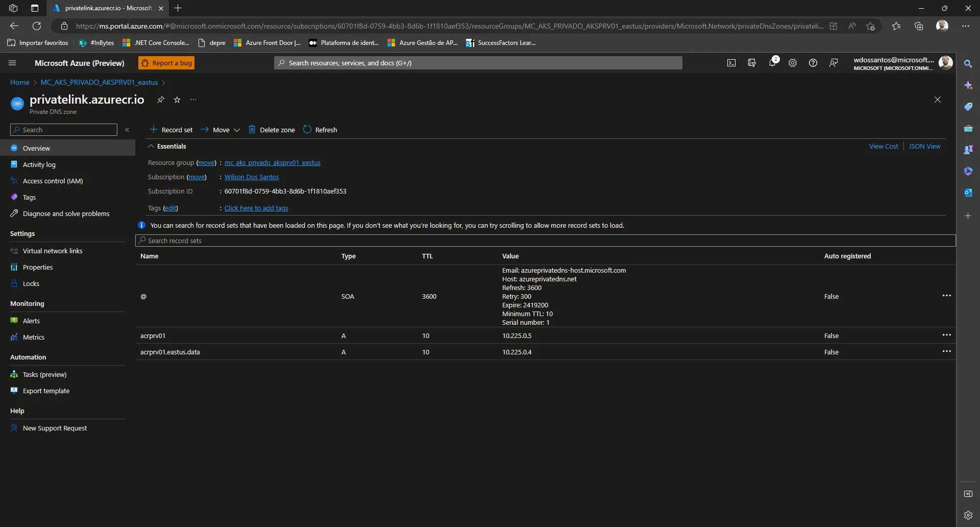This screenshot has width=980, height=527.
Task: Open mc_aks_privado_aksprv01_eastus resource group link
Action: click(273, 162)
